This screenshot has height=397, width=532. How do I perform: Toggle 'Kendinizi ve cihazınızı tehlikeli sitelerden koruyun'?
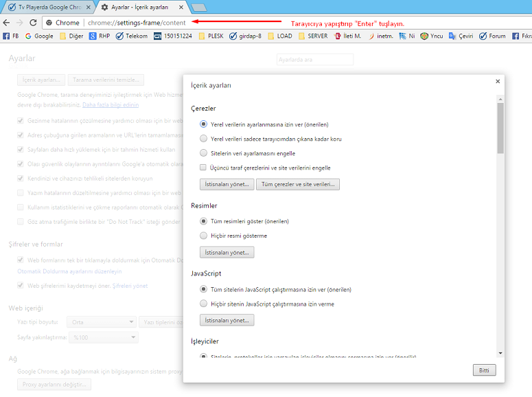[x=21, y=179]
